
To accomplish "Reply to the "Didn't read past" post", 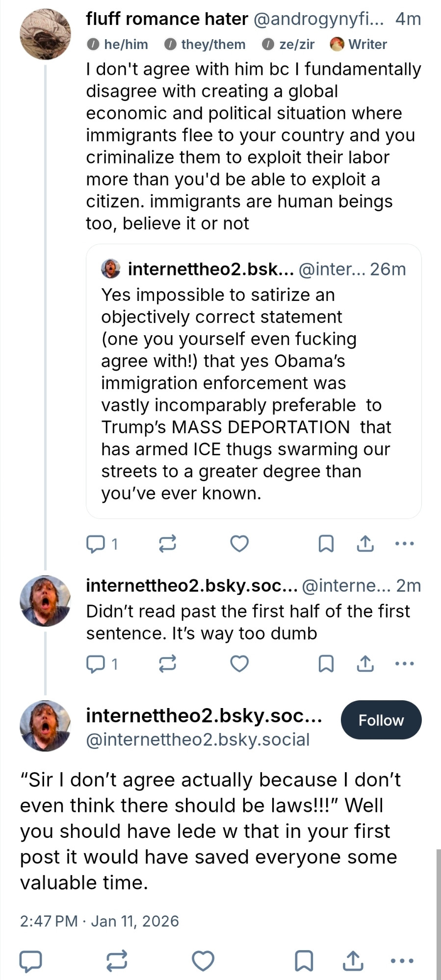I will [96, 664].
